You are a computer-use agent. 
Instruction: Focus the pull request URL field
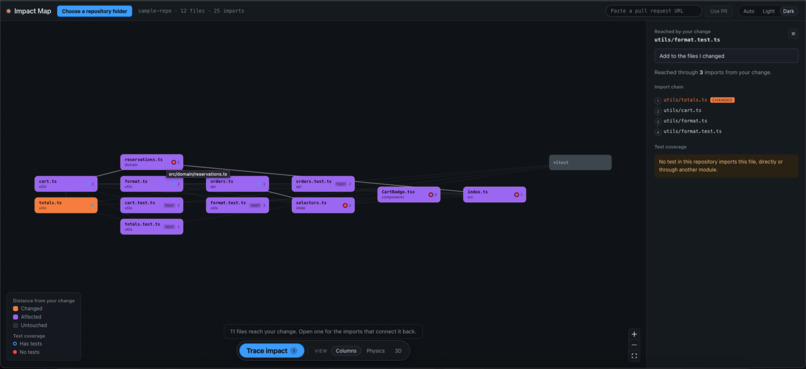pyautogui.click(x=653, y=11)
